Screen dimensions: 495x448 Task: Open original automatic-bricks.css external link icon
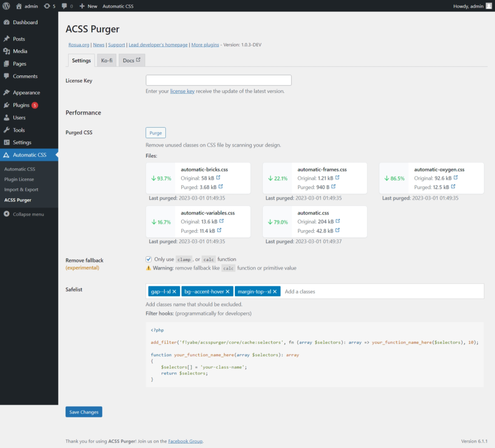pos(218,178)
